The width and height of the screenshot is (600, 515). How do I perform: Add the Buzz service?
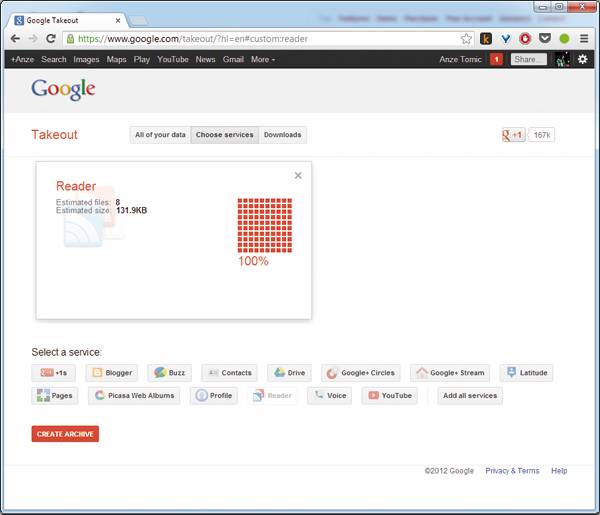170,373
